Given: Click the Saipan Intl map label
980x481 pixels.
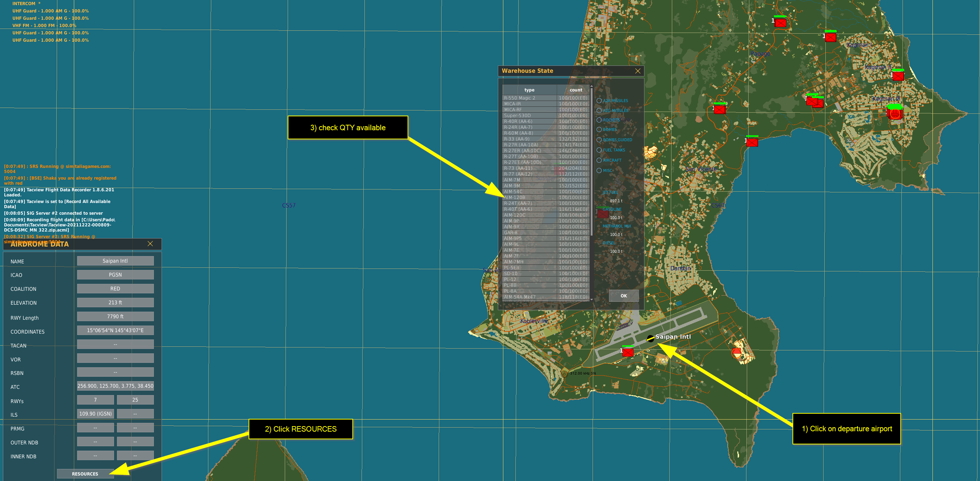Looking at the screenshot, I should coord(673,337).
